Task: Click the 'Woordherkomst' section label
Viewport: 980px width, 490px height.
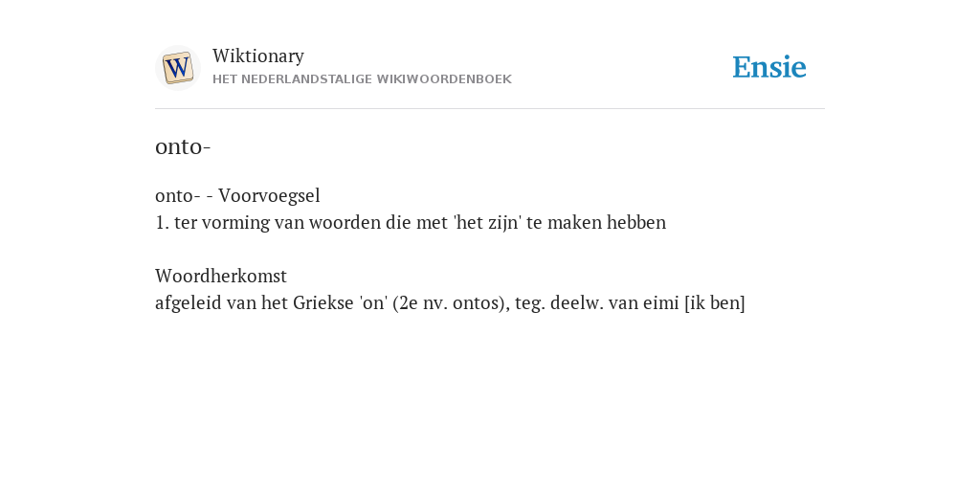Action: [221, 277]
